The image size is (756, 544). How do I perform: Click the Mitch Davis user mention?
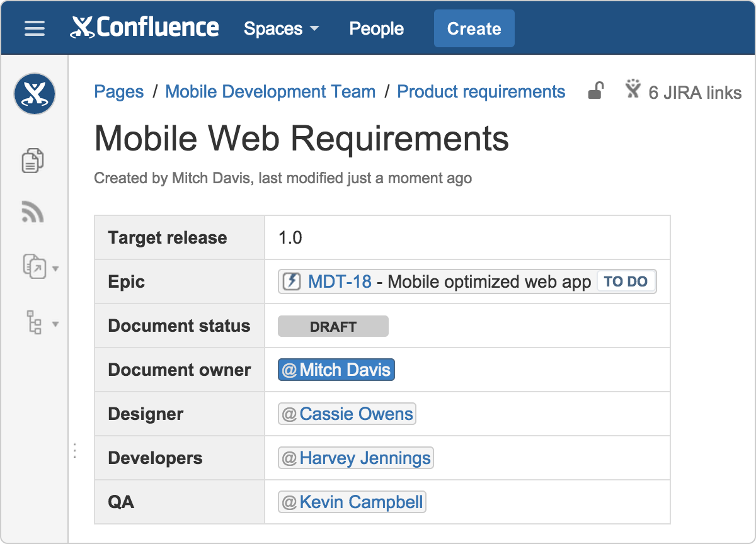336,370
